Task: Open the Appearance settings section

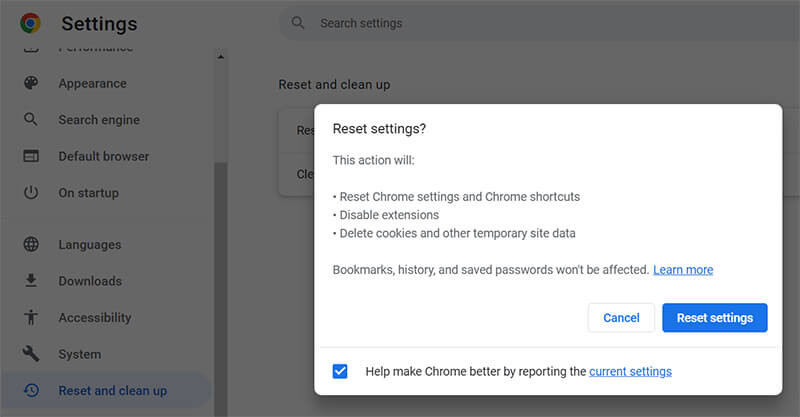Action: coord(92,84)
